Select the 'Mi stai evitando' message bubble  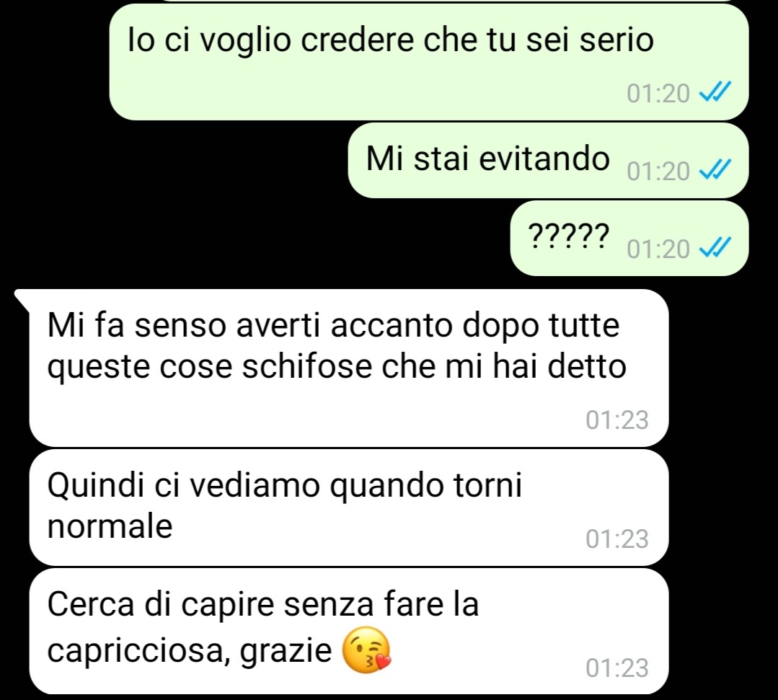(x=548, y=160)
